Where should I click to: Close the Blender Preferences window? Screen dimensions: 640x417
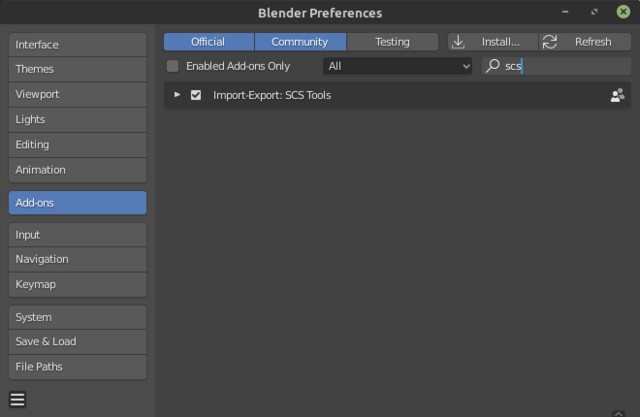pos(623,12)
